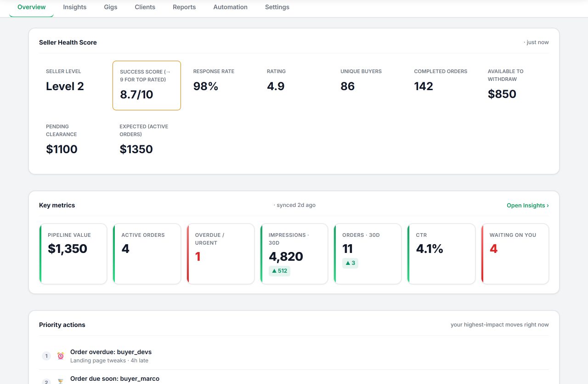Image resolution: width=588 pixels, height=384 pixels.
Task: Go to the Gigs tab
Action: coord(111,7)
